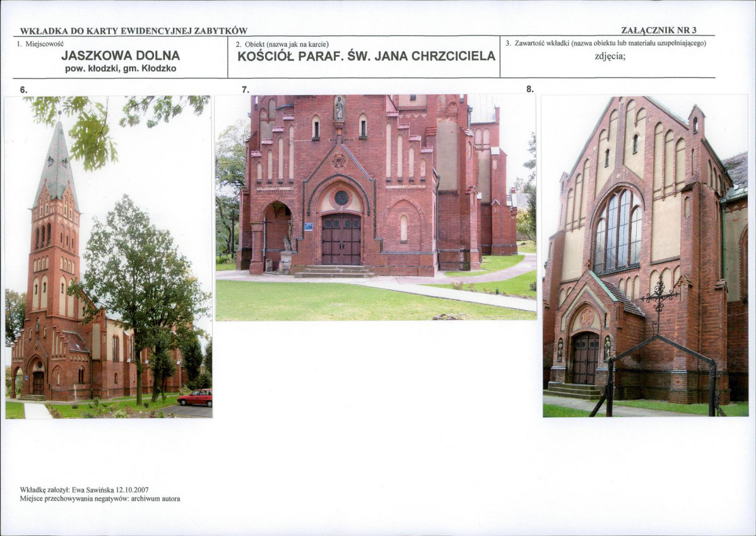Click the small blue plaque beside the entrance door
The height and width of the screenshot is (536, 756).
(308, 226)
